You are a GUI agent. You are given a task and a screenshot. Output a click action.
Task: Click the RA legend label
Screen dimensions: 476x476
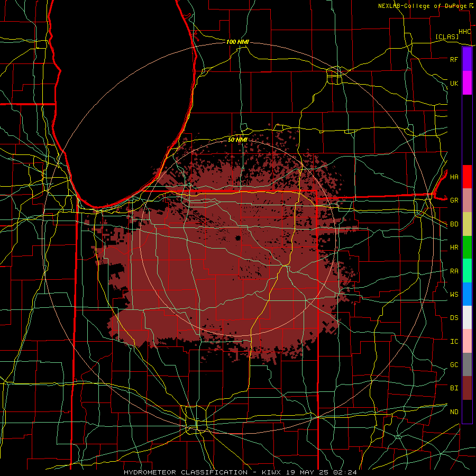point(454,271)
